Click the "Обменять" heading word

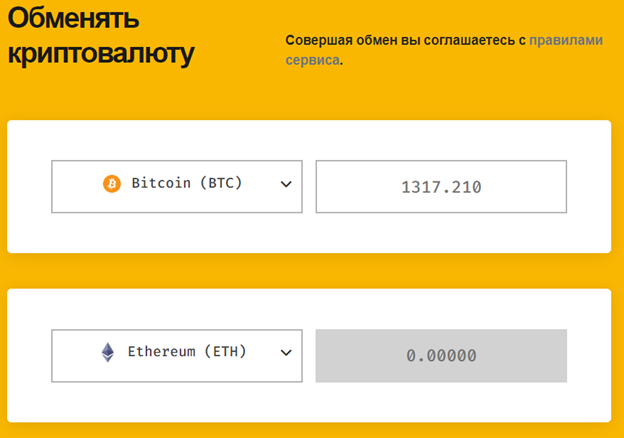(x=74, y=18)
